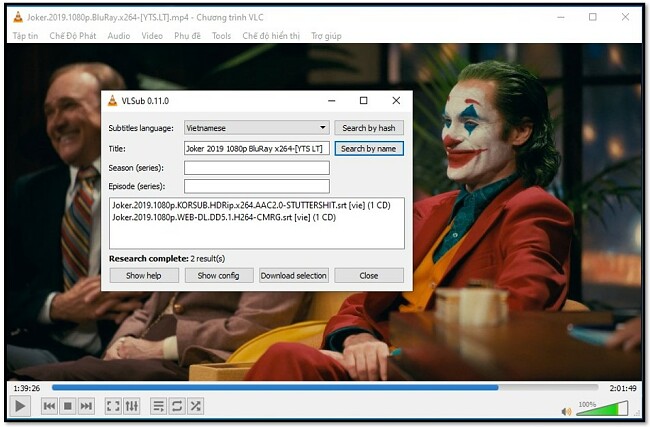This screenshot has height=427, width=650.
Task: Stop playback with the stop button
Action: tap(68, 406)
